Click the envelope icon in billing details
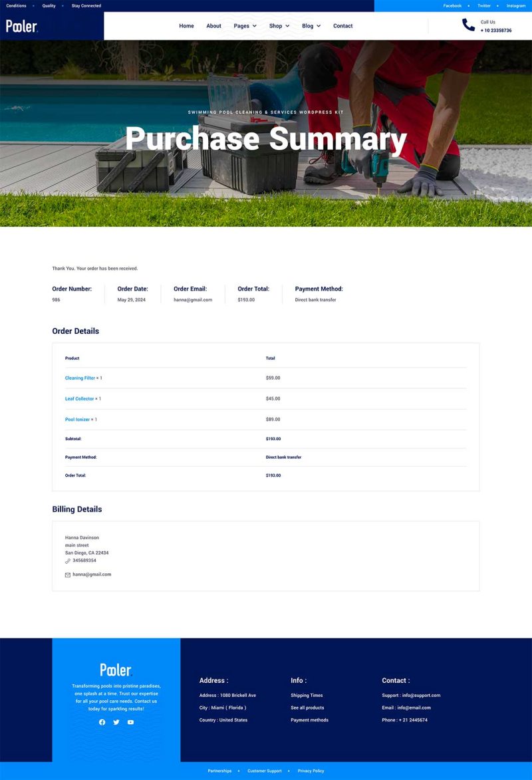 (68, 575)
